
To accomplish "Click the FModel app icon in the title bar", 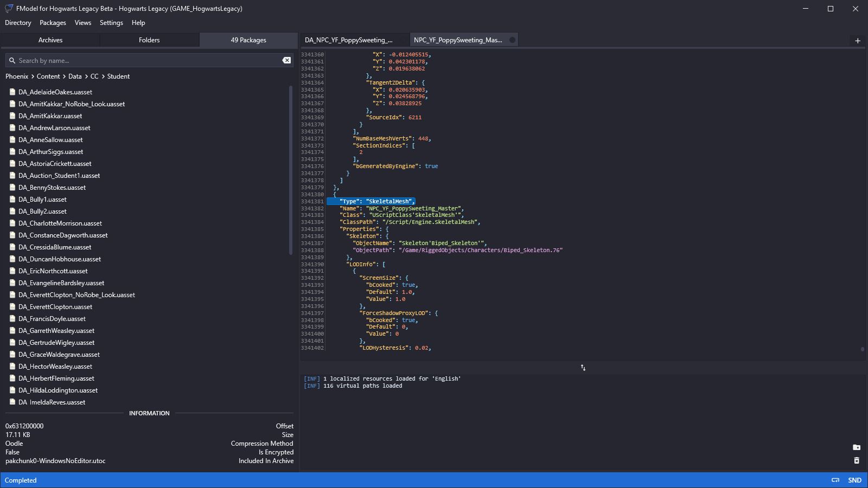I will 9,9.
